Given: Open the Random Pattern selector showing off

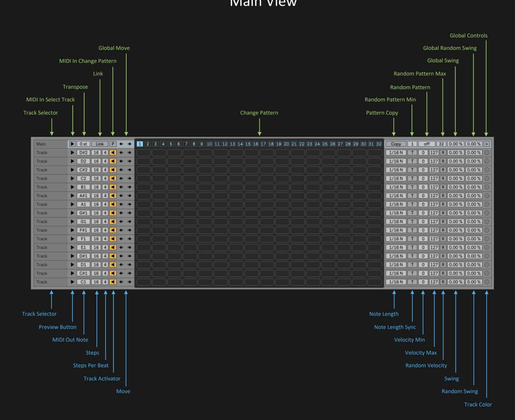Looking at the screenshot, I should pos(426,144).
